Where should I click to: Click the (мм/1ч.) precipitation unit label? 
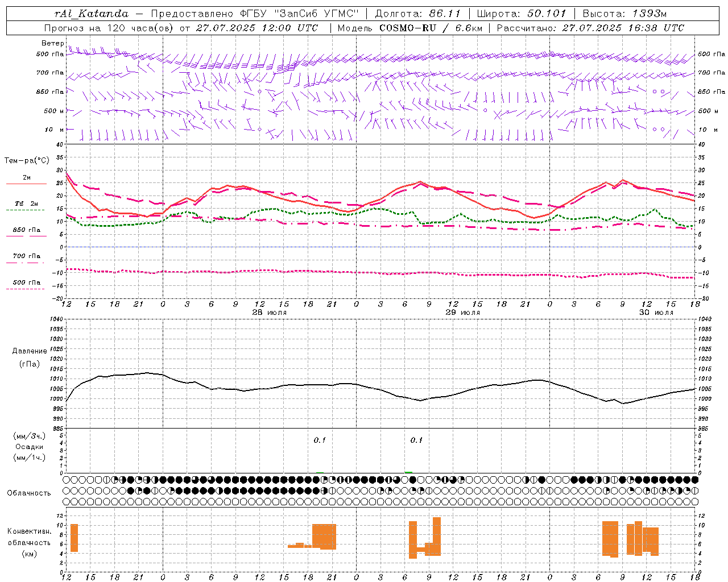point(30,458)
